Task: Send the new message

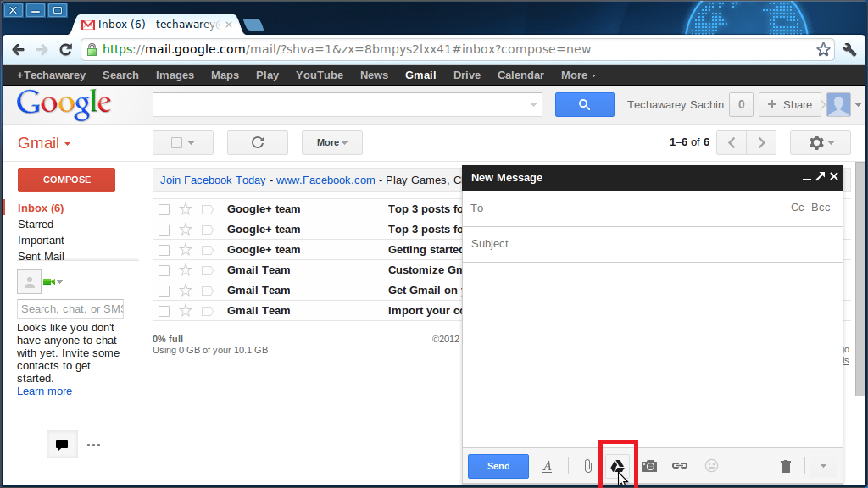Action: tap(498, 467)
